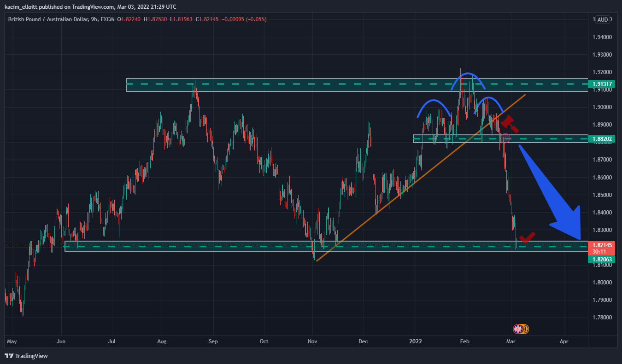Click the TradingView logo at bottom left
Screen dimensions: 622x364
pyautogui.click(x=26, y=356)
